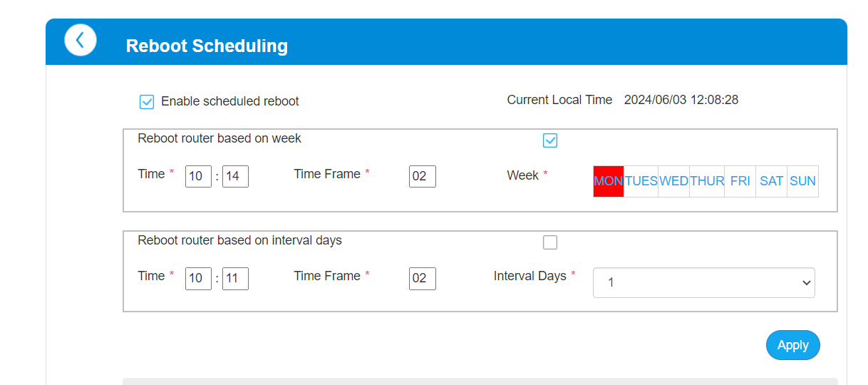Viewport: 868px width, 385px height.
Task: Click weekly reboot minute field
Action: 235,176
